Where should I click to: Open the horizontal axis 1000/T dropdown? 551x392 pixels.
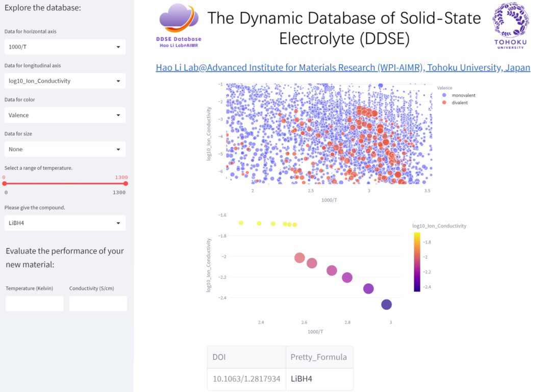[x=65, y=47]
